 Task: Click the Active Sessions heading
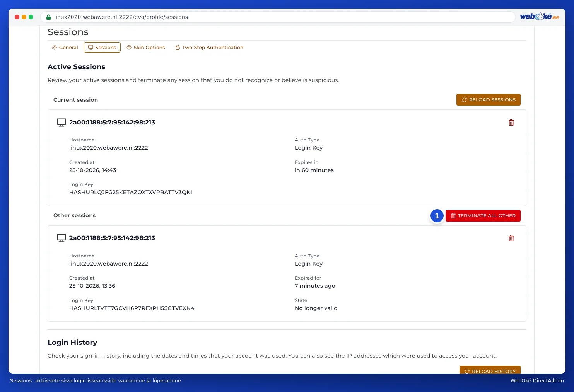click(x=77, y=67)
